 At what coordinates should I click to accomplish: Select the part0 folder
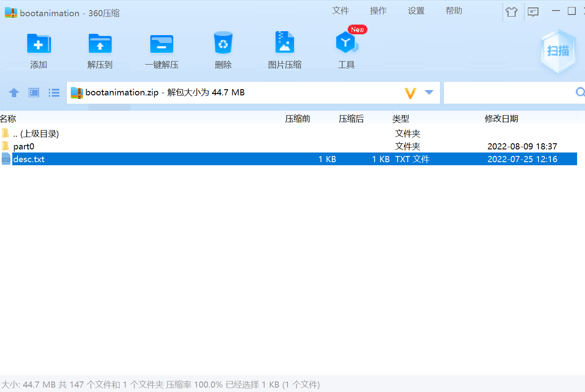pyautogui.click(x=24, y=146)
